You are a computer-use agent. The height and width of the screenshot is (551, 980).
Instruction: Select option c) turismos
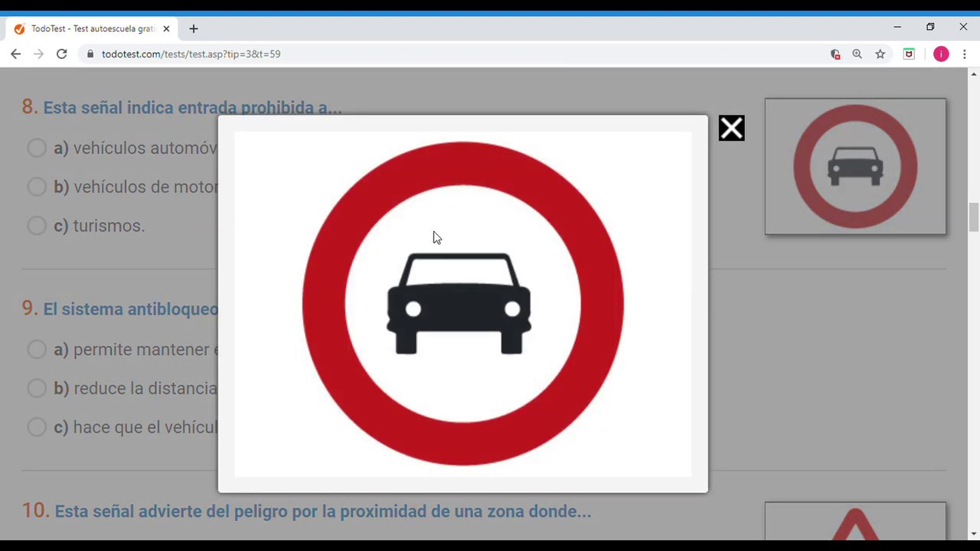pyautogui.click(x=37, y=226)
